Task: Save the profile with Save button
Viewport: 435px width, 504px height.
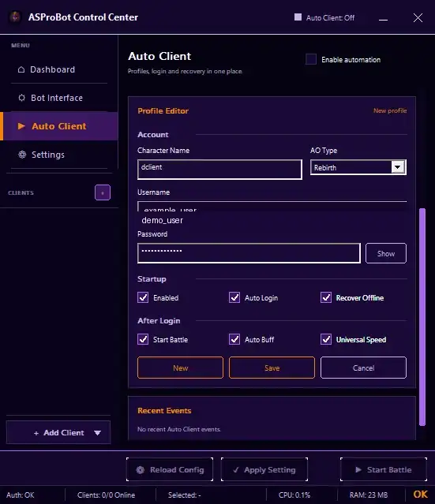Action: 272,368
